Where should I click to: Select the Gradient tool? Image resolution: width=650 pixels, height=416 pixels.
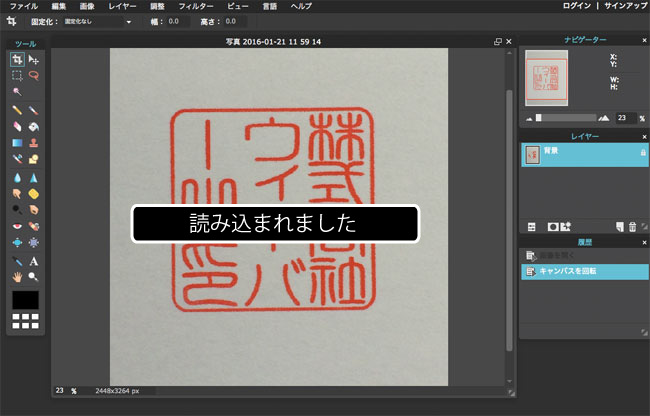[17, 143]
